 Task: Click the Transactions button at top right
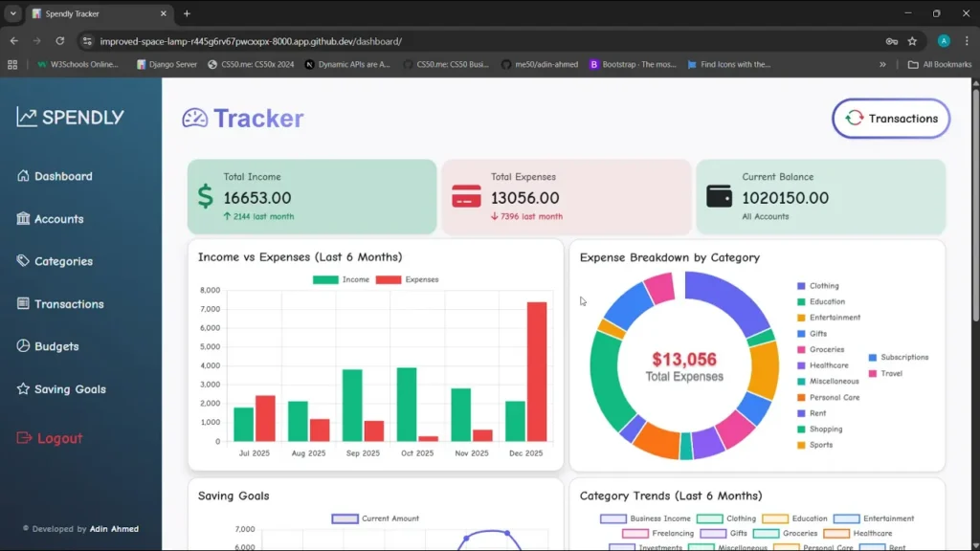(890, 118)
